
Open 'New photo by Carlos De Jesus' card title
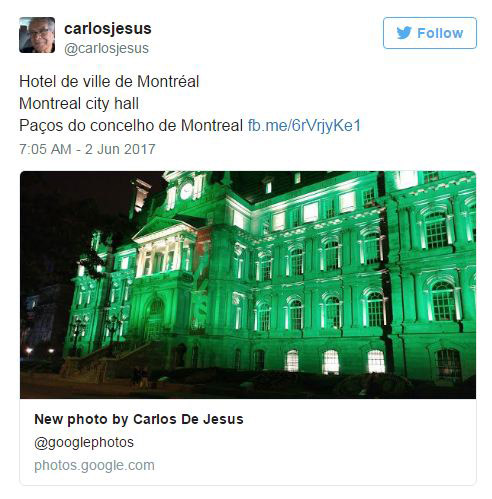tap(139, 419)
